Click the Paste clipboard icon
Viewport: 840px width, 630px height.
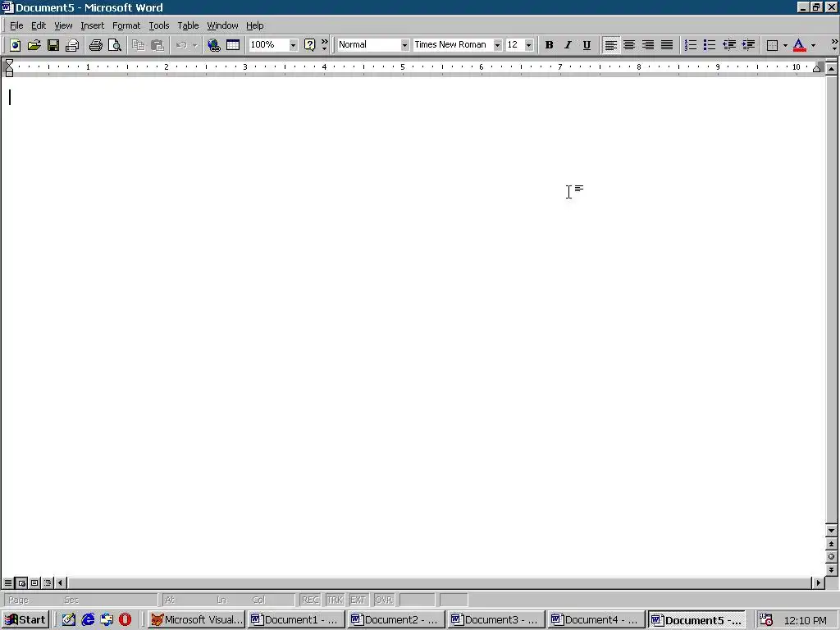point(157,45)
